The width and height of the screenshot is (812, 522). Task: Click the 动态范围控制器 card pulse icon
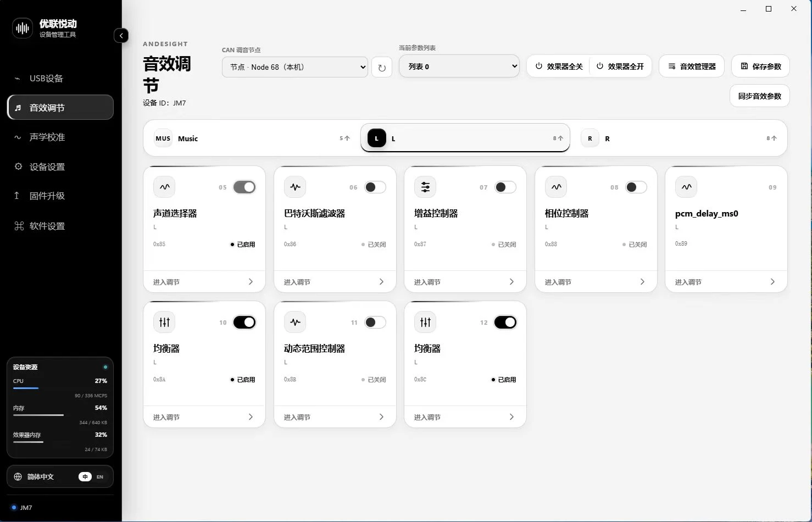click(x=295, y=322)
